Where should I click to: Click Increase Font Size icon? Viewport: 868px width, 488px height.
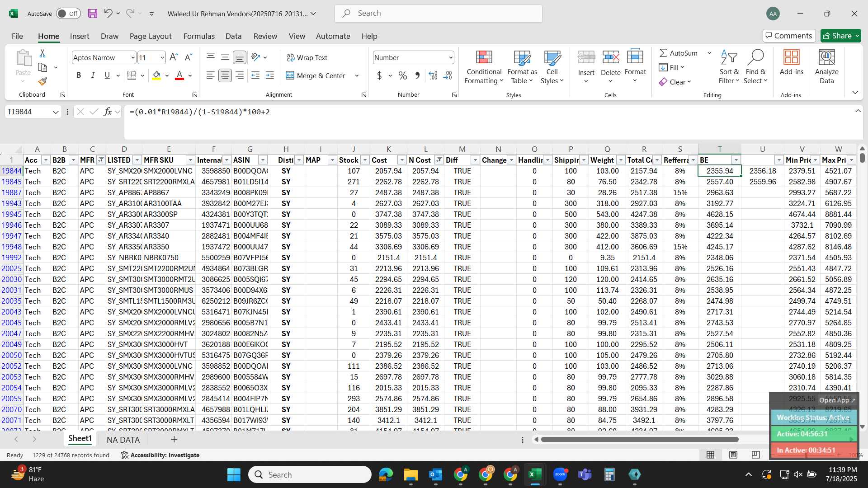[x=174, y=57]
